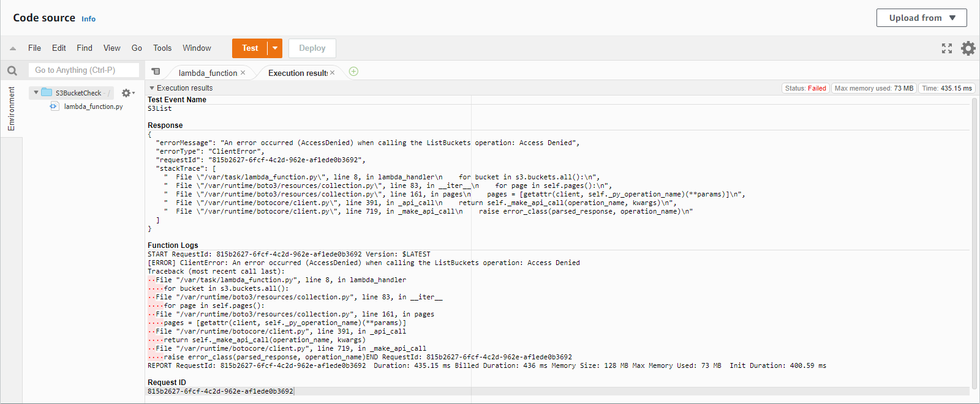
Task: Open the File menu
Action: (x=34, y=48)
